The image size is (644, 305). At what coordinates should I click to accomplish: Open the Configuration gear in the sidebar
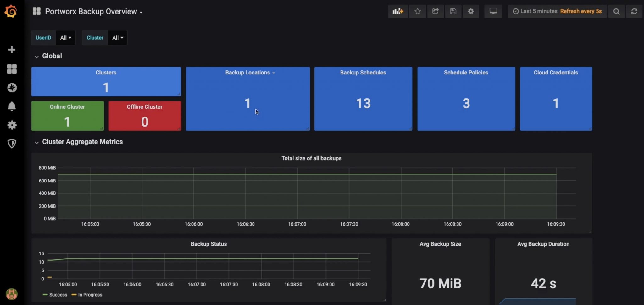12,125
